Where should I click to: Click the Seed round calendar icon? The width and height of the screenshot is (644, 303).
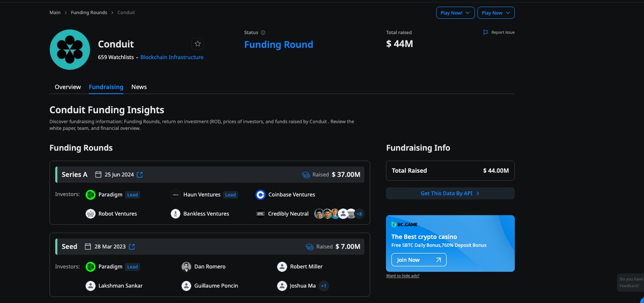click(88, 247)
